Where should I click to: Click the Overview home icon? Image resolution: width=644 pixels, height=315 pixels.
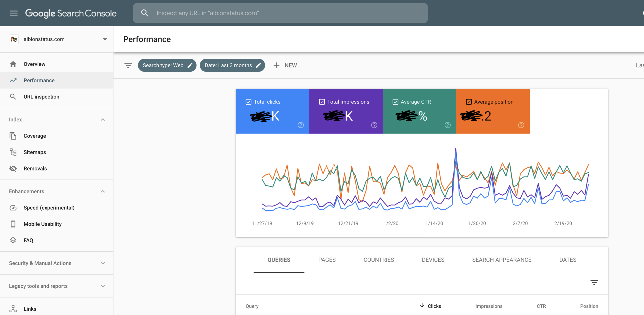coord(13,64)
